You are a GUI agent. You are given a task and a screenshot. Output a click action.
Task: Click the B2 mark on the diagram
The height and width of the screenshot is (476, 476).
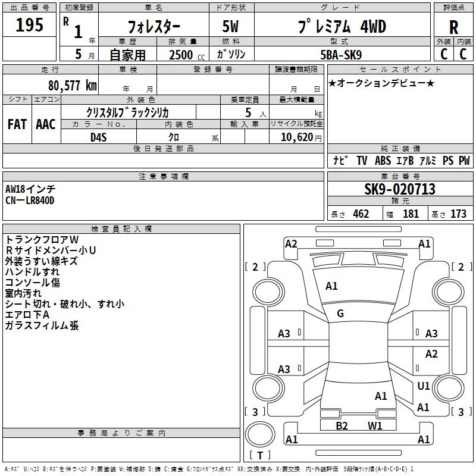point(342,425)
